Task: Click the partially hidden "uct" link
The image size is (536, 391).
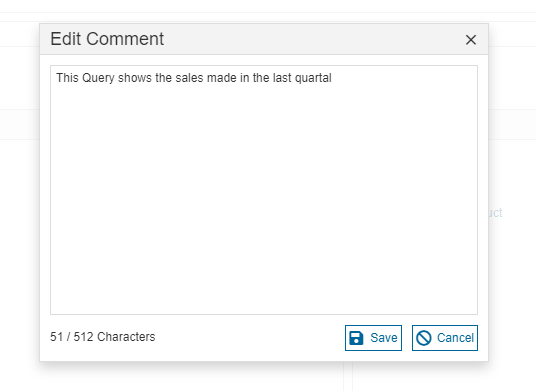Action: 495,213
